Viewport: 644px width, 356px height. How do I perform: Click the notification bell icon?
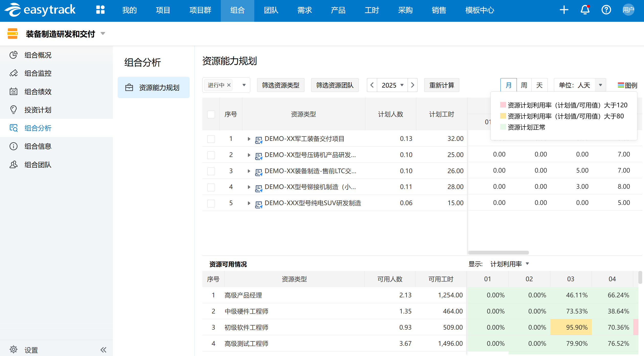pos(585,10)
